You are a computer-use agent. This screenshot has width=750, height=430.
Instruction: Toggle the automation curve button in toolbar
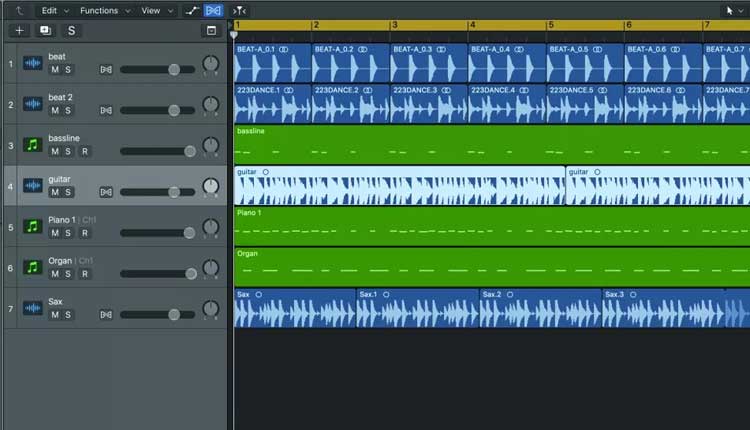tap(192, 11)
